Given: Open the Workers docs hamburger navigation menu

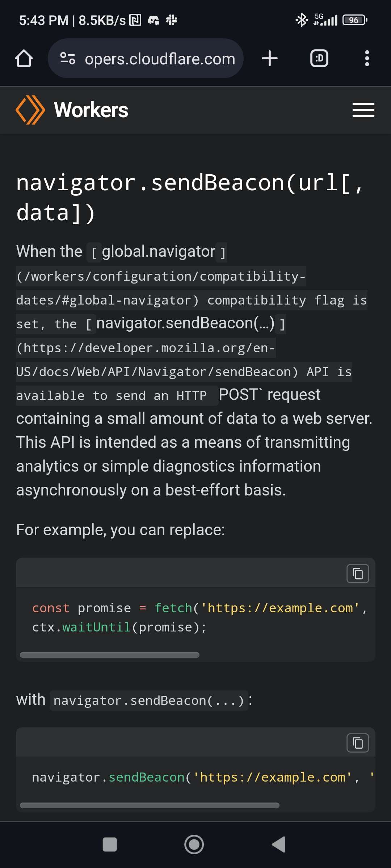Looking at the screenshot, I should (x=363, y=110).
